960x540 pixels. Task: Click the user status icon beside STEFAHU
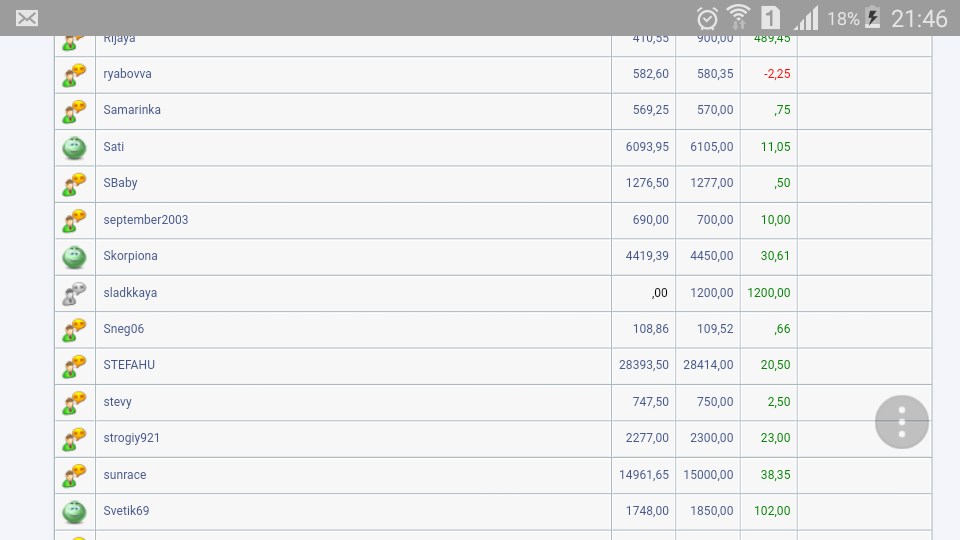point(75,366)
